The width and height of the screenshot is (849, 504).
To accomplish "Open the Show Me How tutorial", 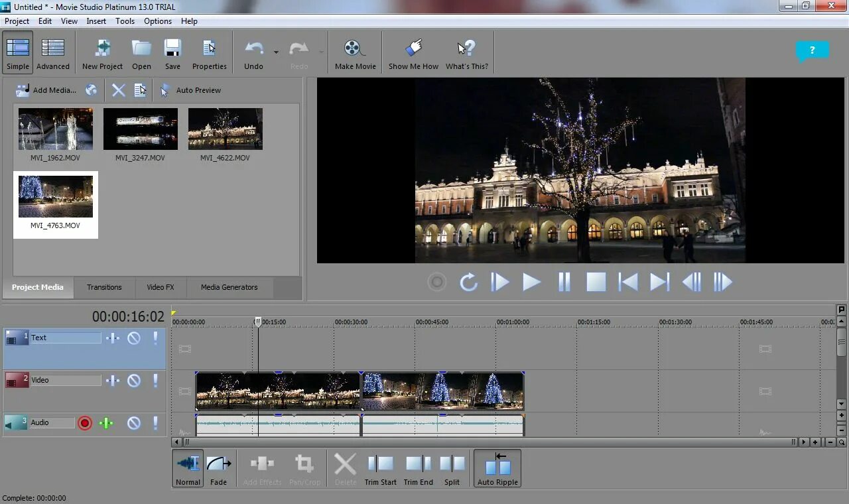I will tap(413, 53).
